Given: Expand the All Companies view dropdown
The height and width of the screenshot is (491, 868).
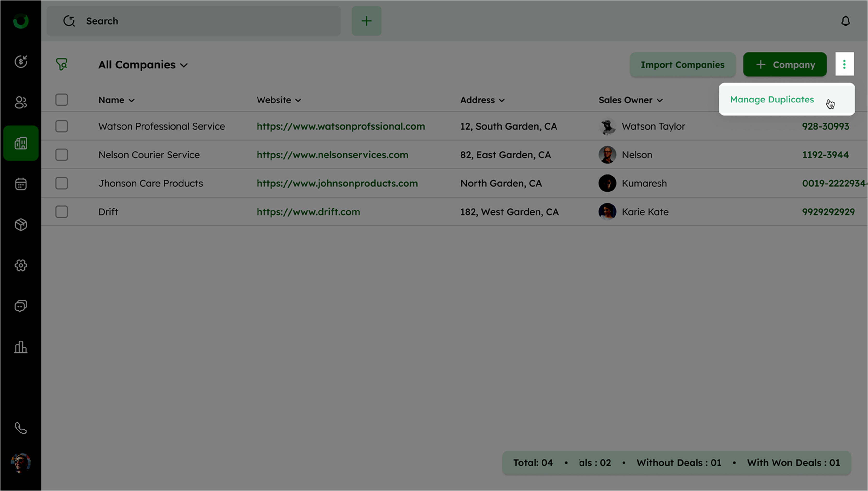Looking at the screenshot, I should pyautogui.click(x=142, y=65).
